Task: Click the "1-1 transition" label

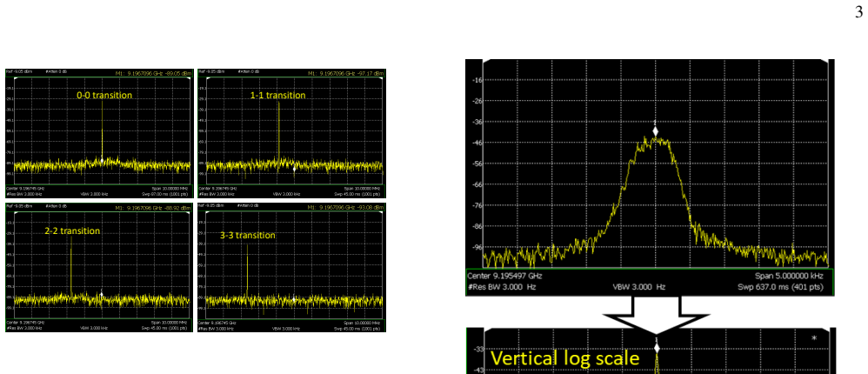Action: (x=278, y=95)
